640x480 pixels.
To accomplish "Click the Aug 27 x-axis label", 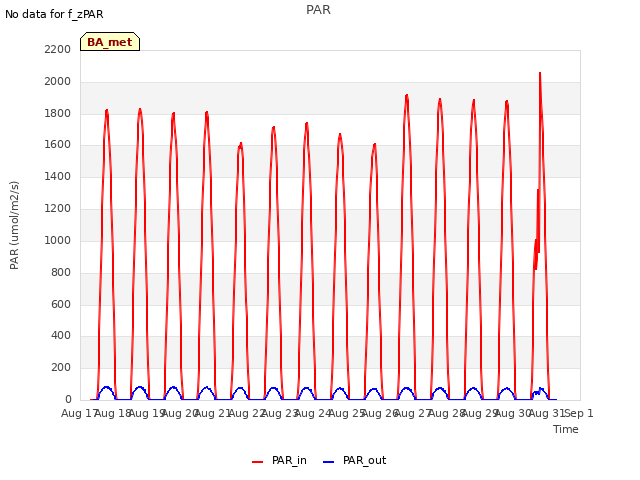I will click(413, 413).
